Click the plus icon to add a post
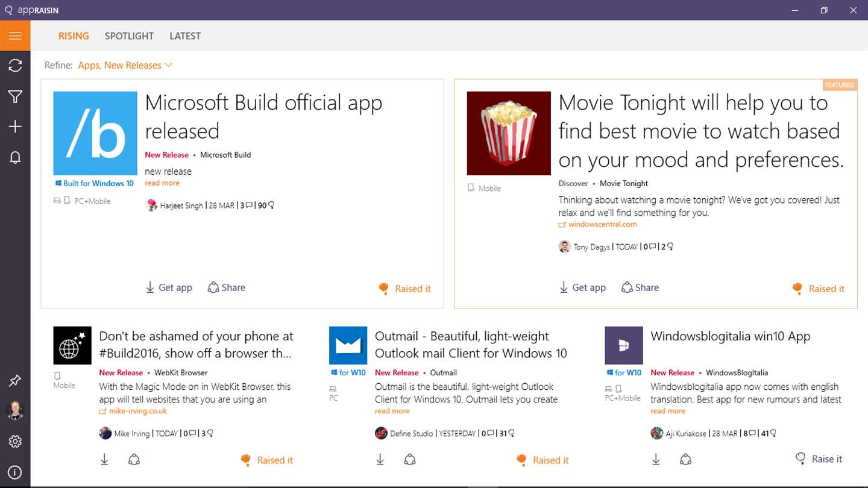The height and width of the screenshot is (488, 868). coord(15,127)
